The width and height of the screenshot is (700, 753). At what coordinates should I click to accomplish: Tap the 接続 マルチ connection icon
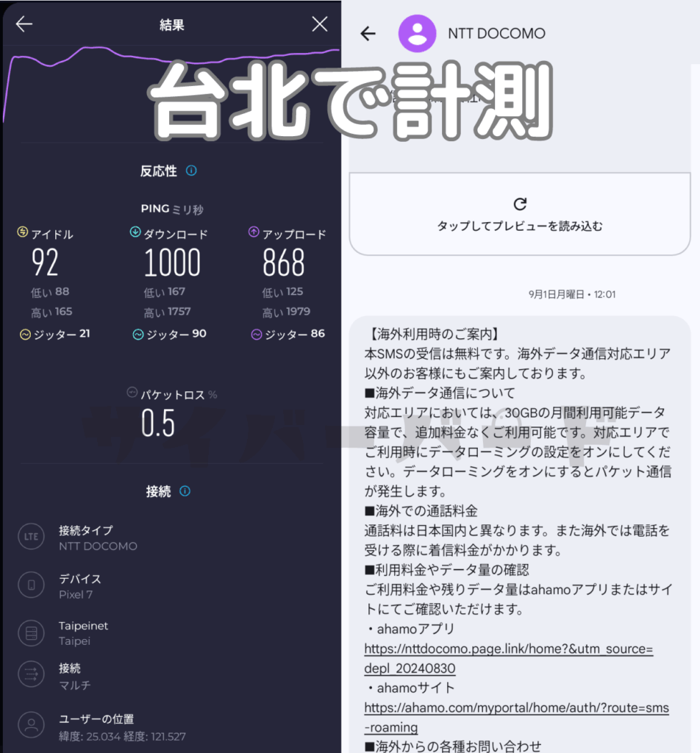click(31, 674)
